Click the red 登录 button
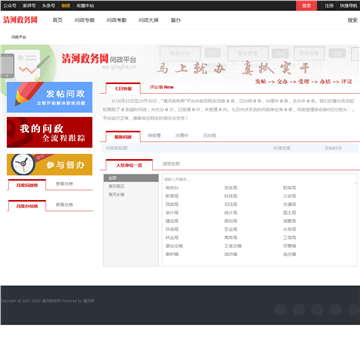 (x=306, y=6)
